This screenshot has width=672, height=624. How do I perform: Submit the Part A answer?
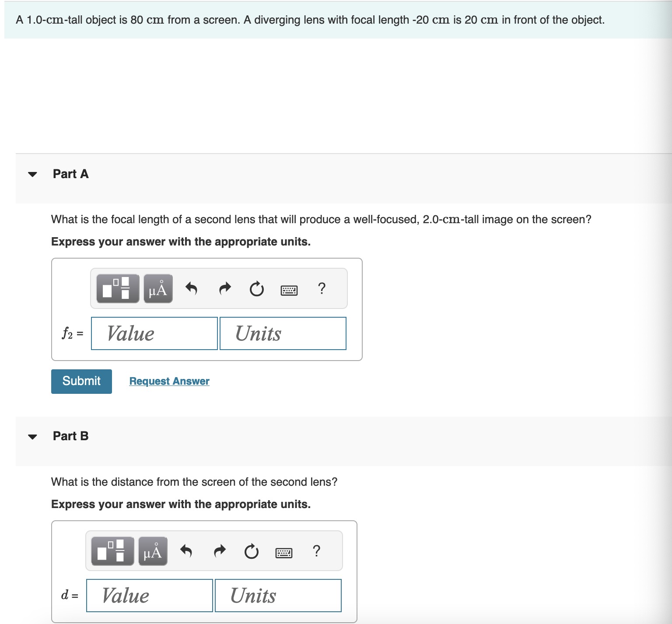point(81,381)
